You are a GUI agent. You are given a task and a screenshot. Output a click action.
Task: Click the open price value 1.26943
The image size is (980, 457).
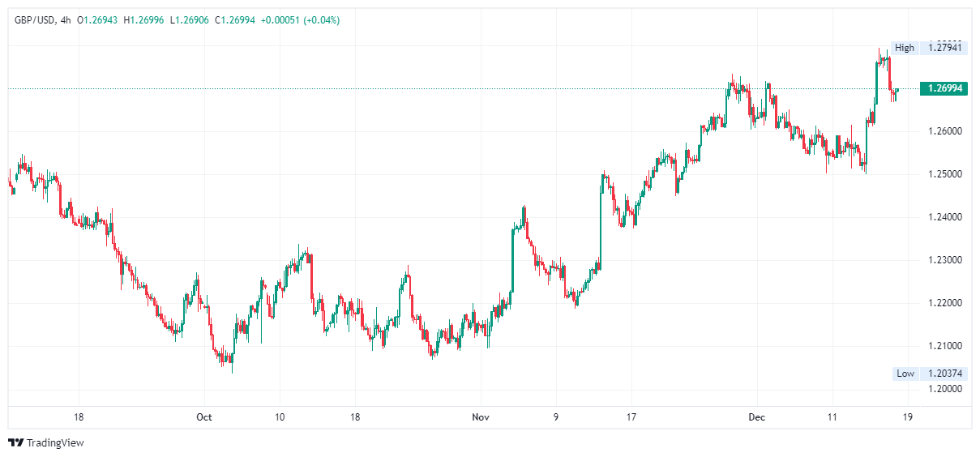coord(101,19)
